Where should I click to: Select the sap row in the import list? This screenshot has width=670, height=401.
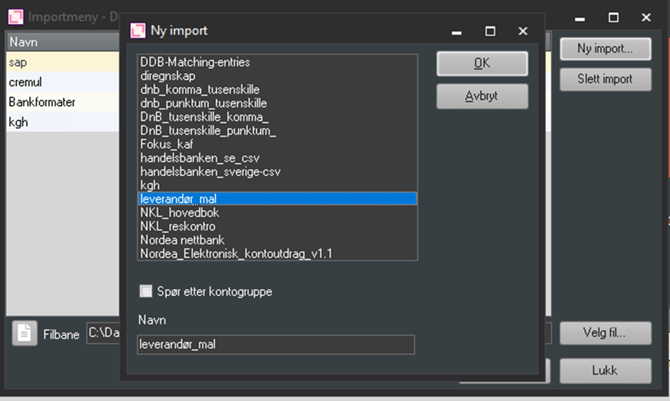(60, 62)
